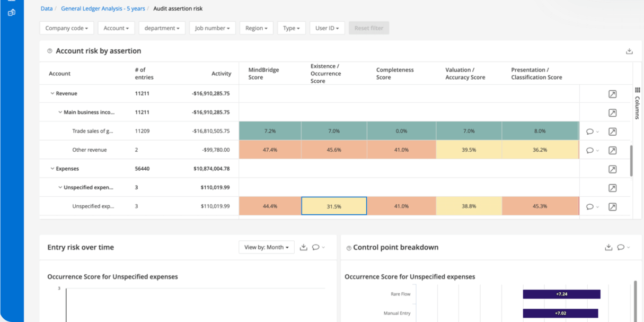Viewport: 644px width, 322px height.
Task: Open View by: Month dropdown
Action: coord(267,247)
